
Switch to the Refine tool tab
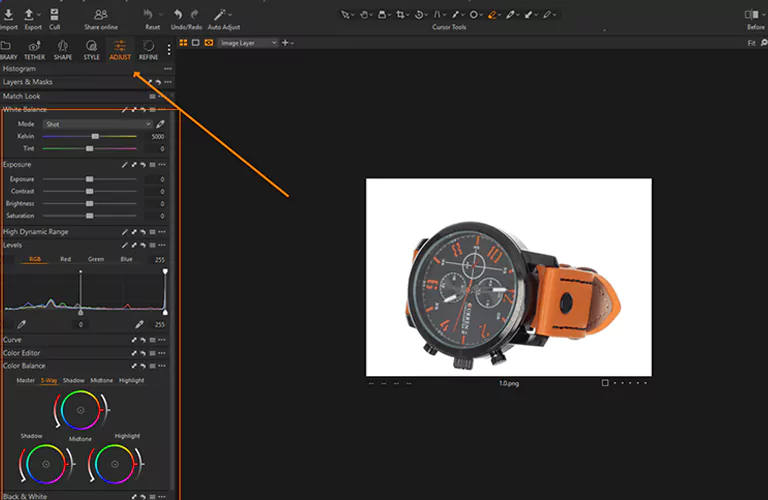[149, 50]
